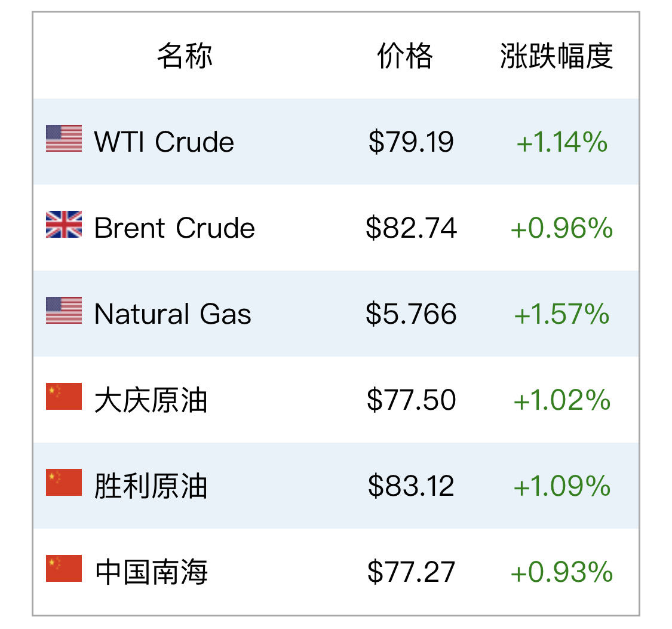
Task: Click the $79.19 WTI price
Action: pos(411,142)
